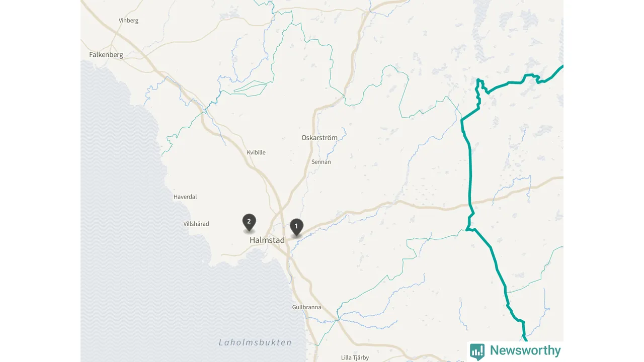Click map marker number 2
This screenshot has width=644, height=362.
click(x=249, y=222)
